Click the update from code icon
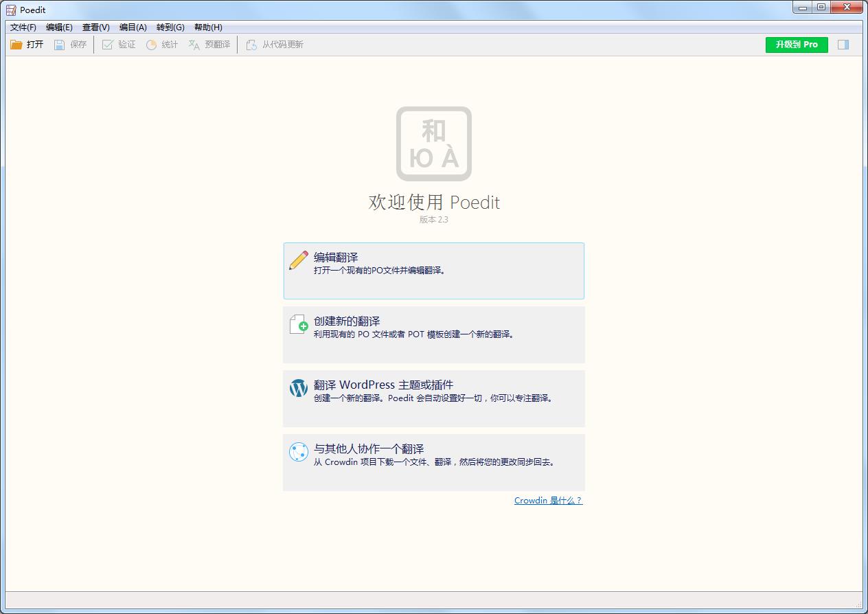This screenshot has width=868, height=614. (251, 45)
